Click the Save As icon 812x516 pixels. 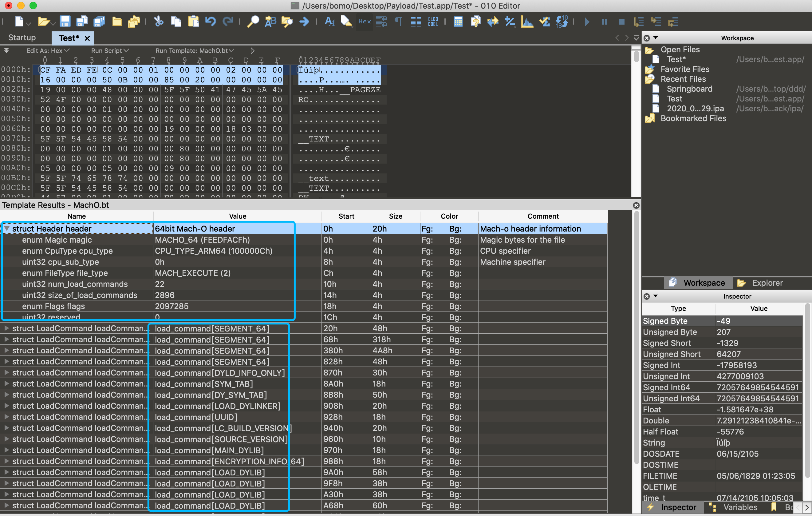[82, 22]
